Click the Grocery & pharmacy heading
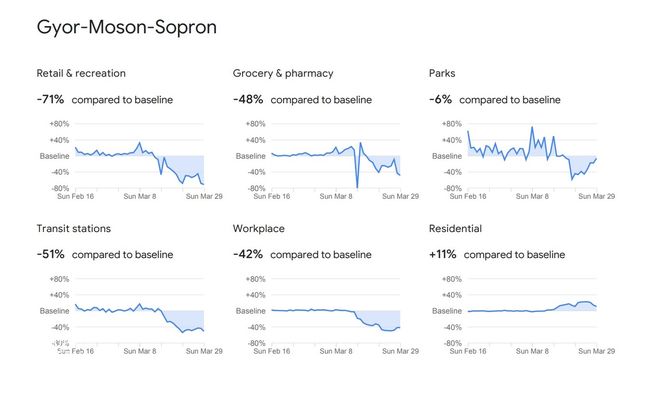The width and height of the screenshot is (665, 397). [x=283, y=73]
